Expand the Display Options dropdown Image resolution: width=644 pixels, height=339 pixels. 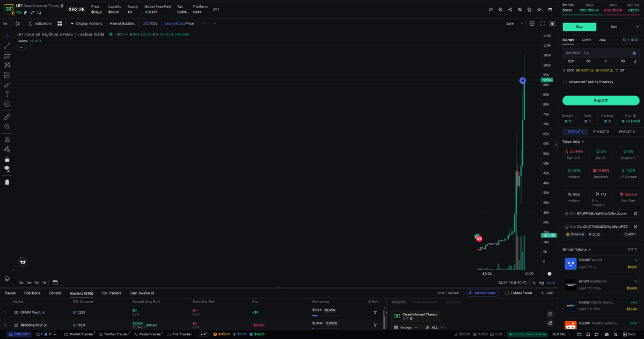[86, 24]
